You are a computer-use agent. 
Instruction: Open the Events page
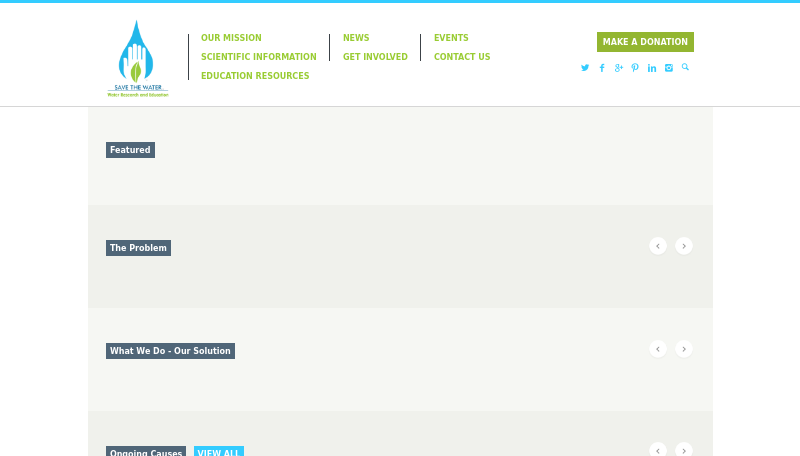451,38
